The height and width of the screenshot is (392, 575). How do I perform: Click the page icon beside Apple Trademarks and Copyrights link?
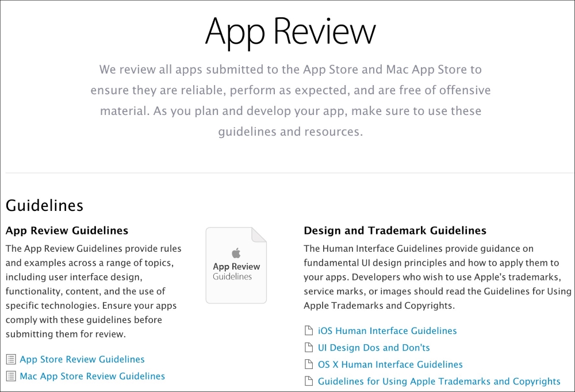click(309, 381)
